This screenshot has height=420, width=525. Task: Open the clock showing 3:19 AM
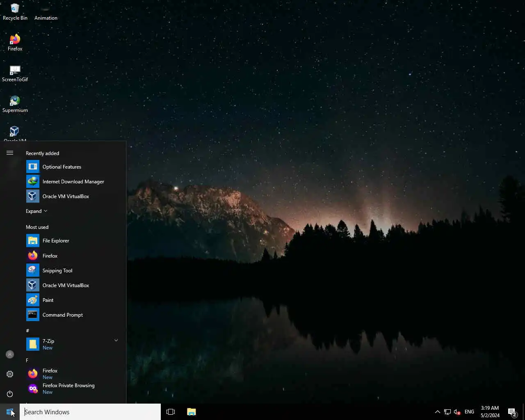coord(490,412)
